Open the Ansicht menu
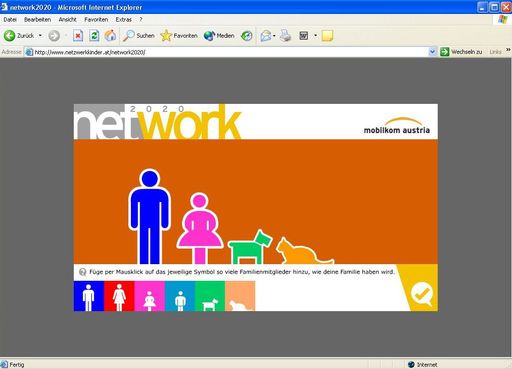512x369 pixels. point(67,20)
